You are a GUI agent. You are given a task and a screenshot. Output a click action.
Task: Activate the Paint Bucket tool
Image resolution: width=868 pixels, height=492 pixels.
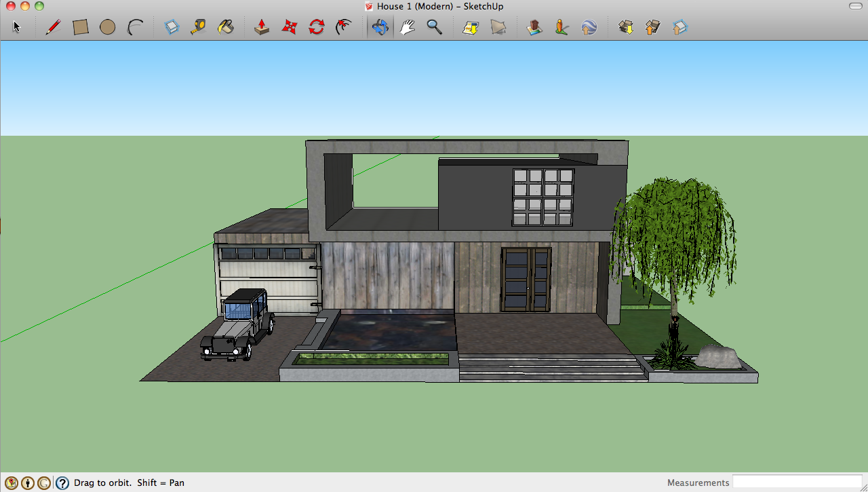point(225,27)
